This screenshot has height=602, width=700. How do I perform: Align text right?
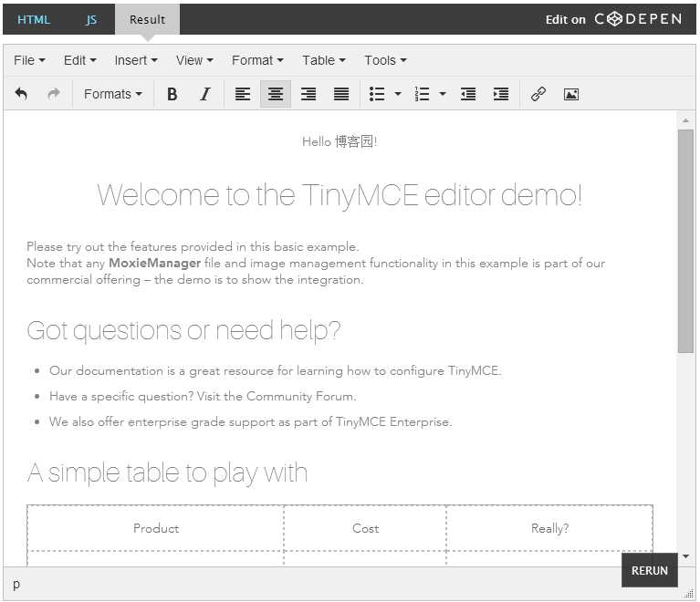[308, 94]
